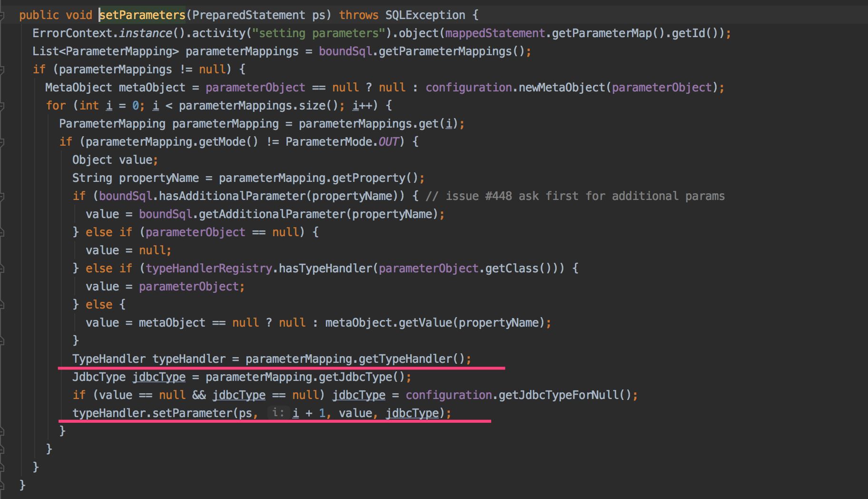
Task: Click fold marker beside 'else if (parameterObject == null)'
Action: click(x=2, y=232)
